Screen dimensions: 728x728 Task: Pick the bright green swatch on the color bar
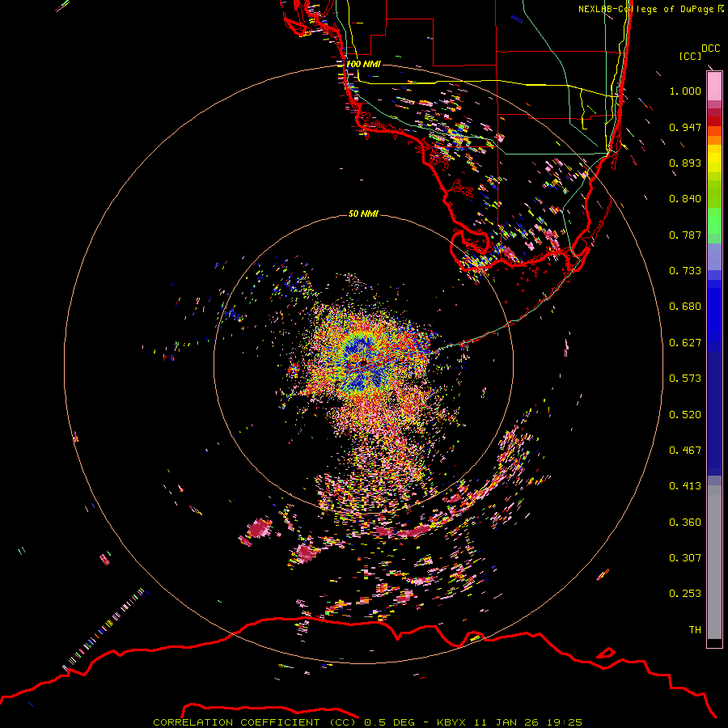click(714, 221)
